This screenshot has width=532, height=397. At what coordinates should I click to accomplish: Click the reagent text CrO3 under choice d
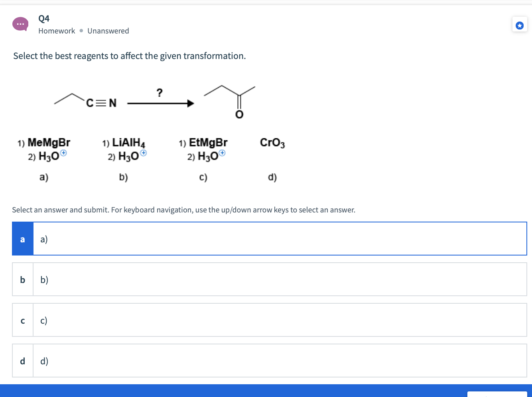[x=272, y=143]
